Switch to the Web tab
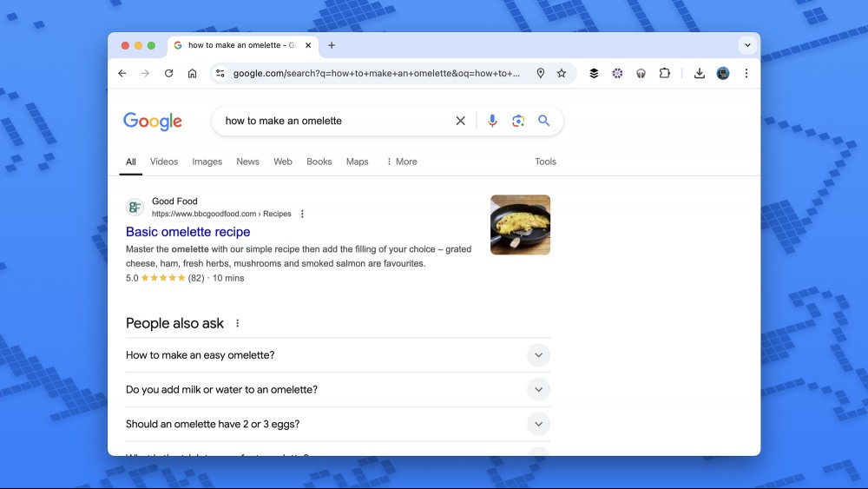Viewport: 868px width, 489px height. click(283, 162)
